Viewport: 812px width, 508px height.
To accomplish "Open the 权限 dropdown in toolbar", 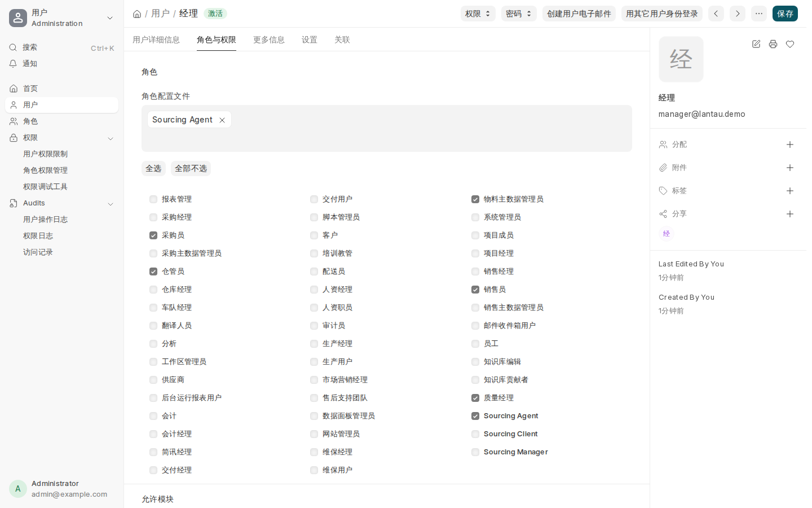I will pos(478,14).
